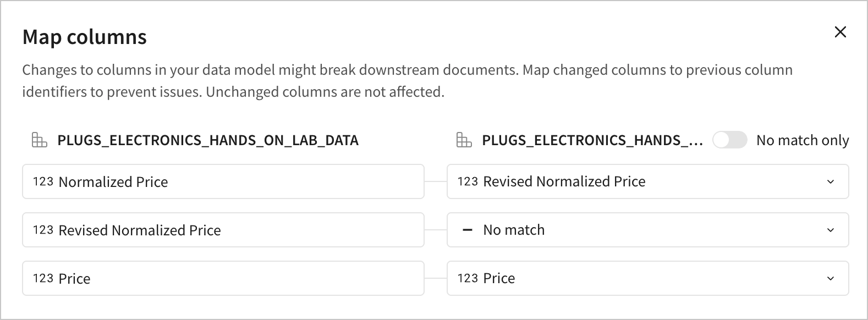
Task: Click the No match only label
Action: [802, 140]
